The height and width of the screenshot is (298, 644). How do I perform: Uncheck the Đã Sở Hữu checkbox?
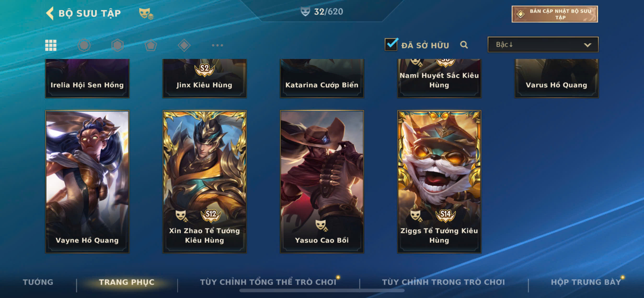(391, 44)
